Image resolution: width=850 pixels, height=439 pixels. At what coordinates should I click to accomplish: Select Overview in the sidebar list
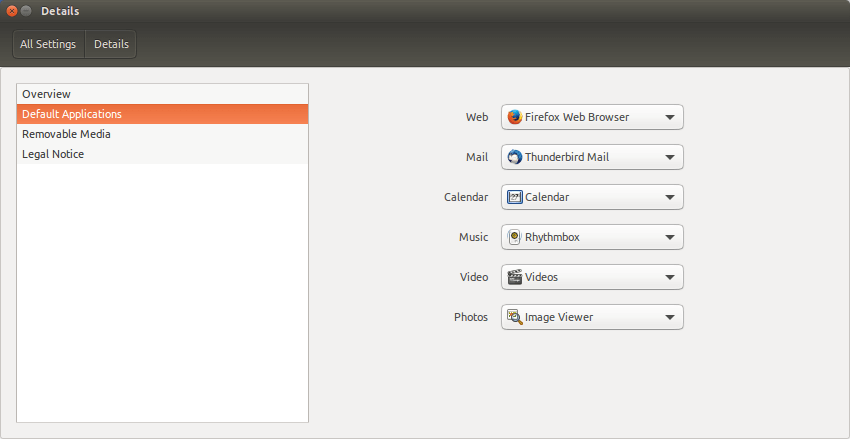(x=163, y=94)
